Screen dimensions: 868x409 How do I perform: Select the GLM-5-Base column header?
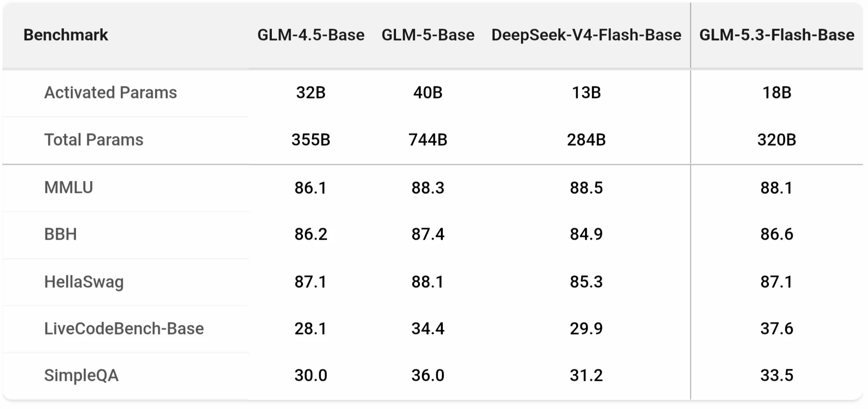[428, 35]
